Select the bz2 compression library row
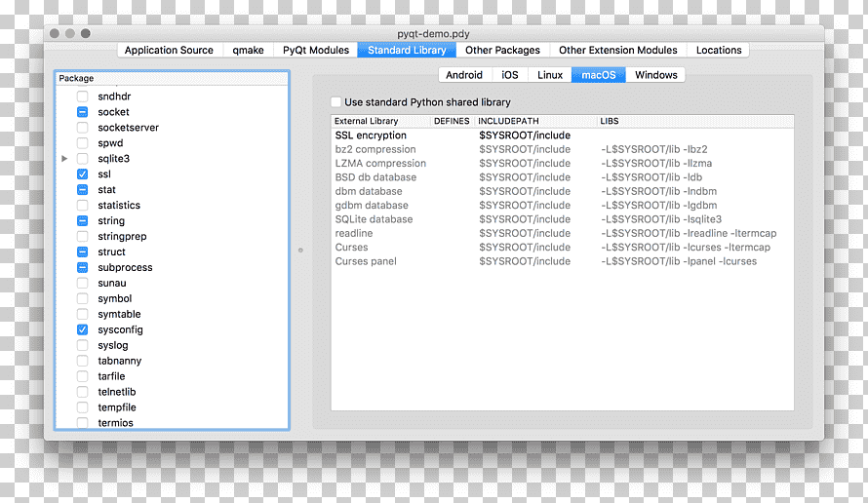 pyautogui.click(x=563, y=149)
